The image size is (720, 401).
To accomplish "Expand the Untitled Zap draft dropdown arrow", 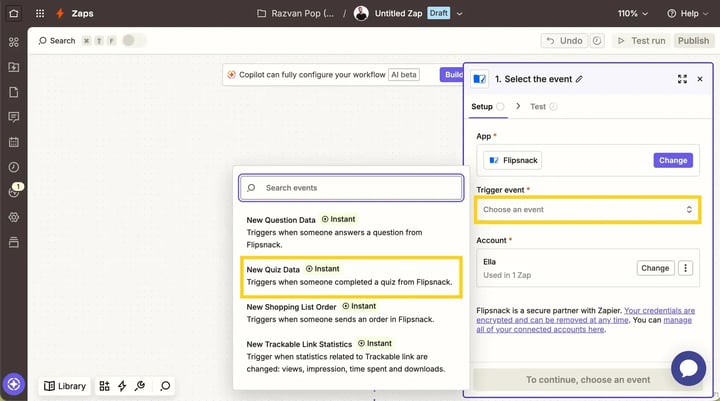I will (x=459, y=13).
